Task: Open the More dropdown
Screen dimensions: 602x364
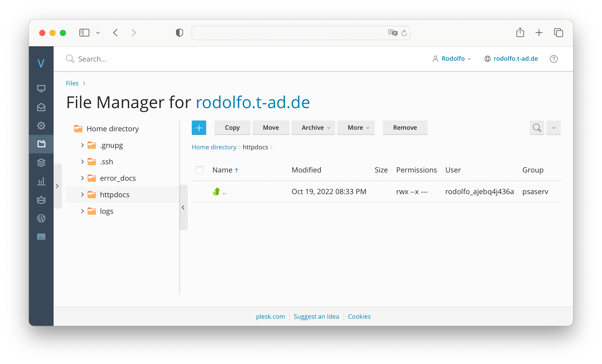Action: tap(356, 128)
